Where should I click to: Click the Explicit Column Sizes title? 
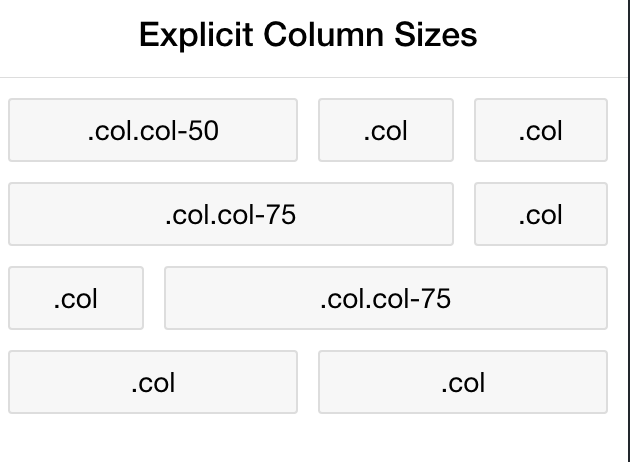[308, 35]
